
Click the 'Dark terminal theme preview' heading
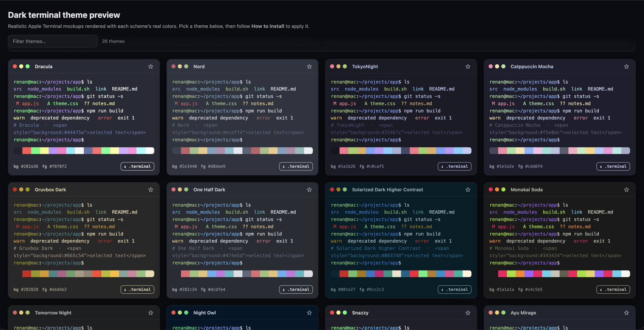(x=64, y=15)
